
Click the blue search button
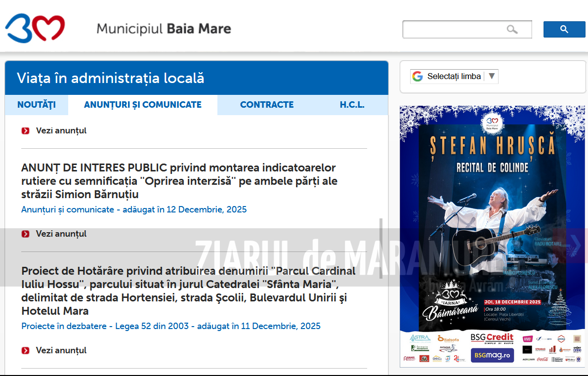pyautogui.click(x=564, y=30)
